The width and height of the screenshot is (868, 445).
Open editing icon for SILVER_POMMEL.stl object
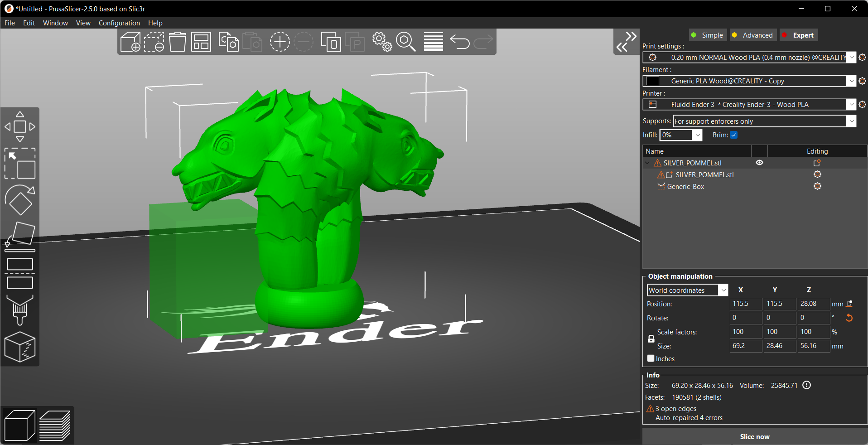(x=817, y=163)
